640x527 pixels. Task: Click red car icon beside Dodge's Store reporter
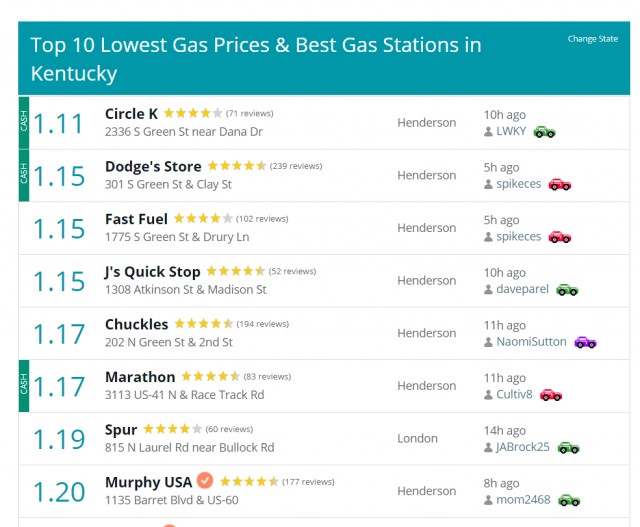[x=560, y=185]
